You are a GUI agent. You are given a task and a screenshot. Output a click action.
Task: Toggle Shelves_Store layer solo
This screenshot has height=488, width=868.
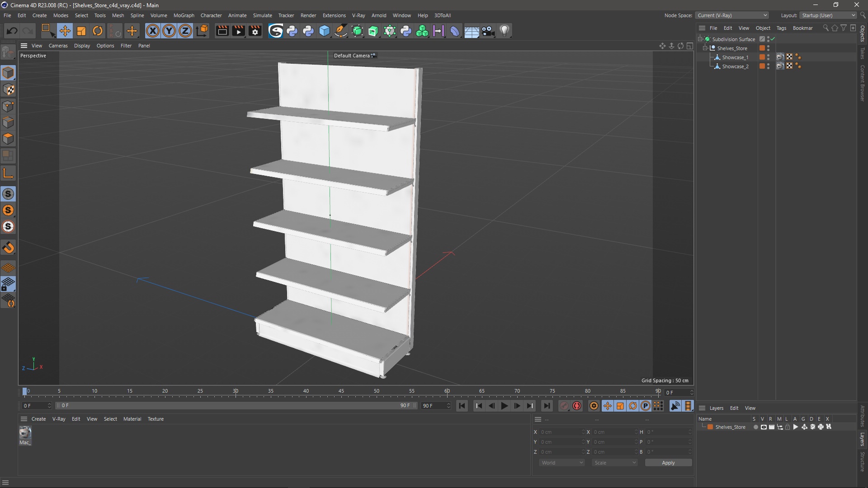[755, 427]
